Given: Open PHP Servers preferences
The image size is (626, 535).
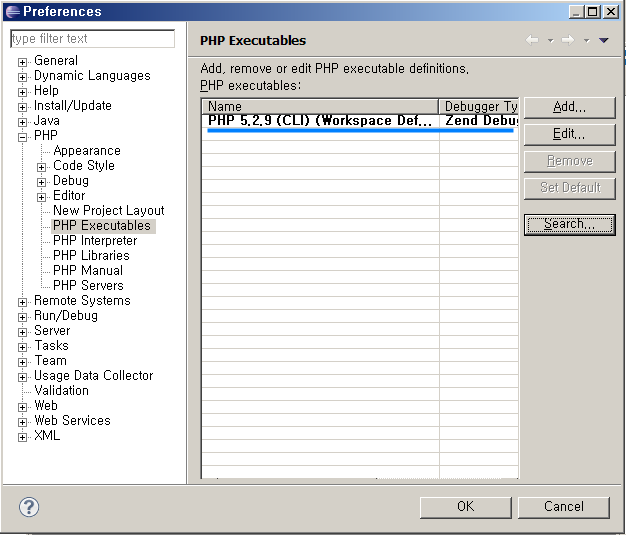Looking at the screenshot, I should pos(88,285).
